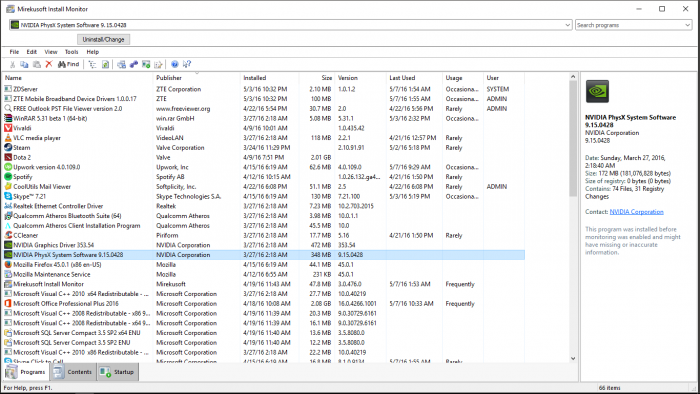Click the CCleaner icon in the list
This screenshot has height=394, width=700.
[x=8, y=235]
